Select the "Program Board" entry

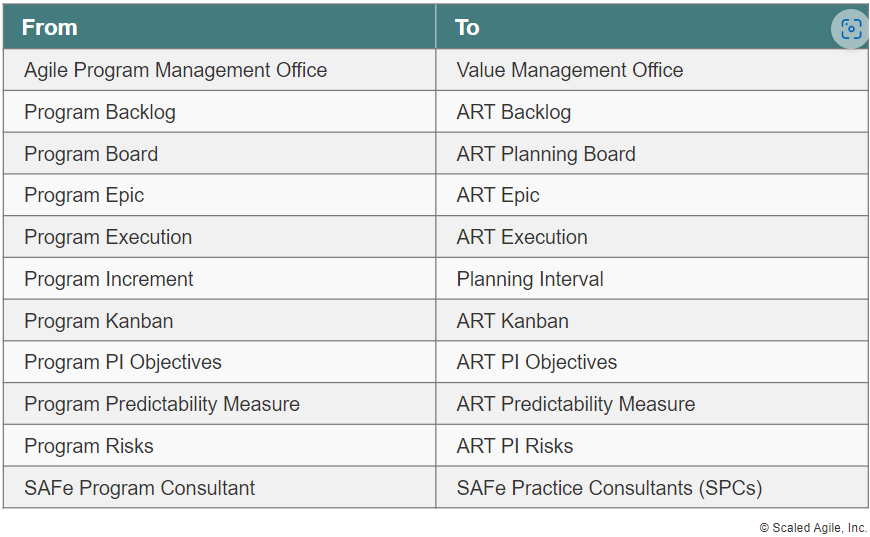[91, 154]
